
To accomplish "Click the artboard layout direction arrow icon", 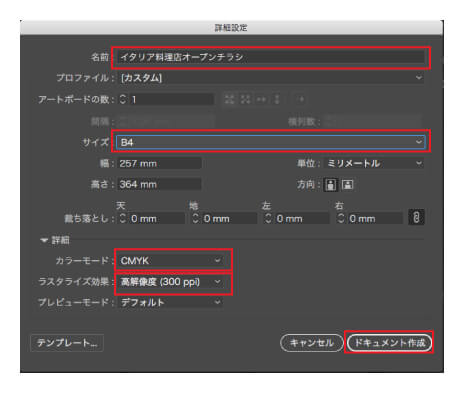I will 301,99.
